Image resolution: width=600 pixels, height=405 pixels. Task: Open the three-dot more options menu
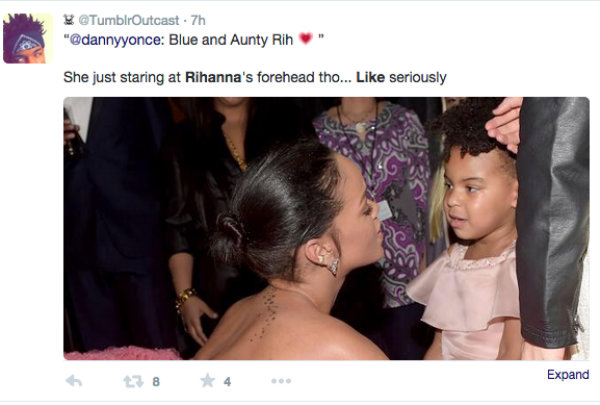(x=281, y=381)
